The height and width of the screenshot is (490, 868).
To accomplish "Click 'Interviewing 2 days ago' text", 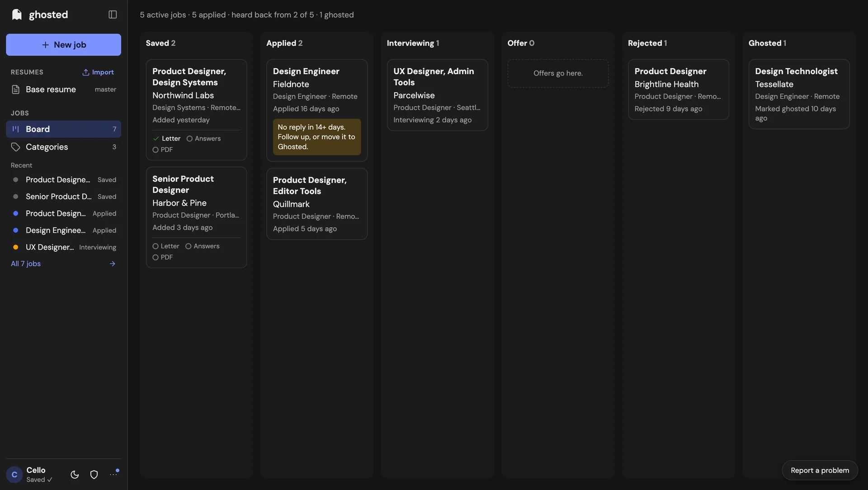I will (432, 120).
